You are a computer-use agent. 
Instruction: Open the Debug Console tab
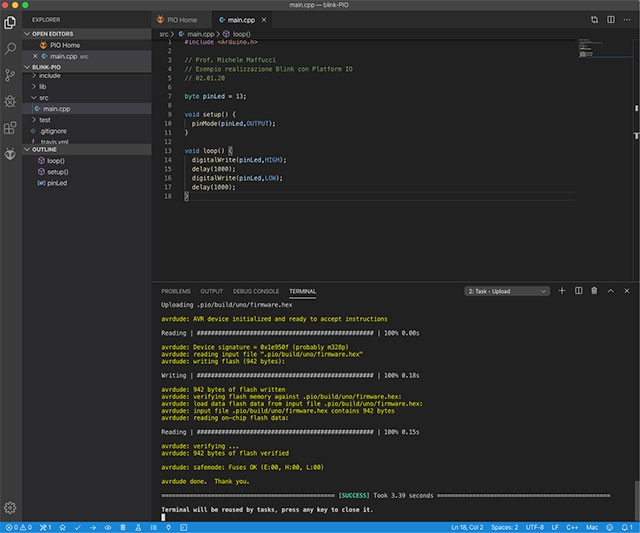256,291
